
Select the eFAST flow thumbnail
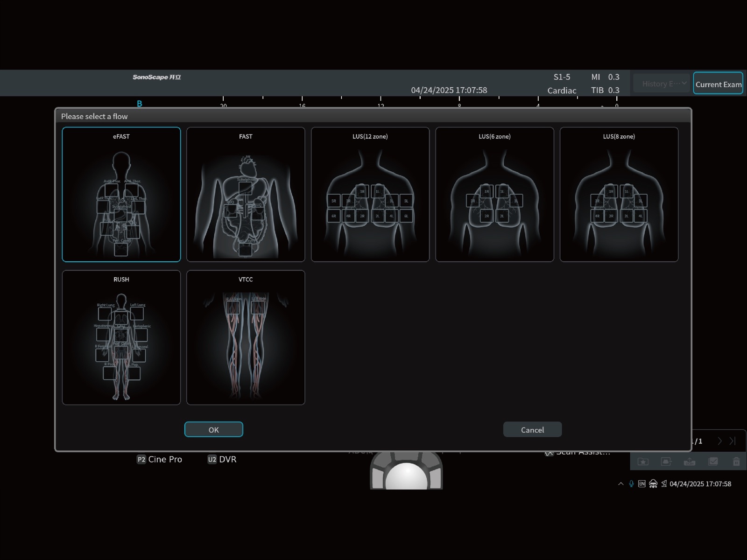click(121, 194)
